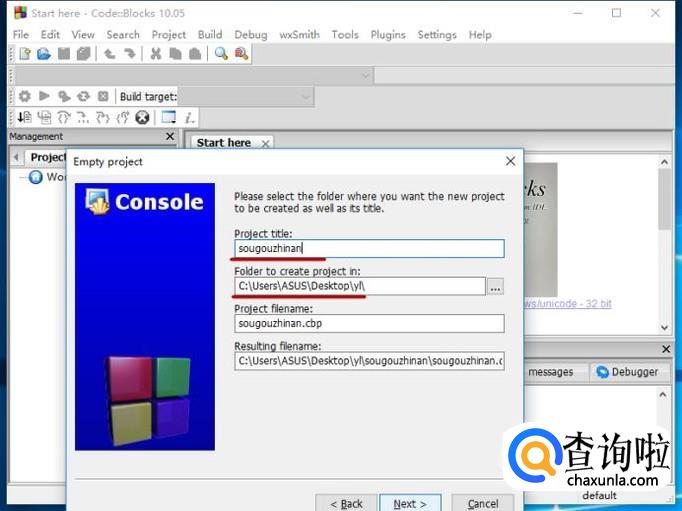Viewport: 682px width, 511px height.
Task: Click the Copy toolbar icon
Action: tap(175, 54)
